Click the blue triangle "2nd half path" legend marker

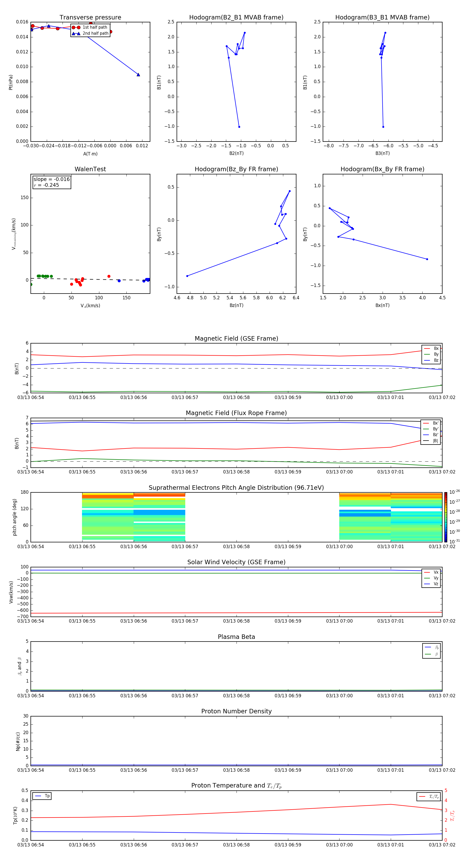(x=76, y=33)
